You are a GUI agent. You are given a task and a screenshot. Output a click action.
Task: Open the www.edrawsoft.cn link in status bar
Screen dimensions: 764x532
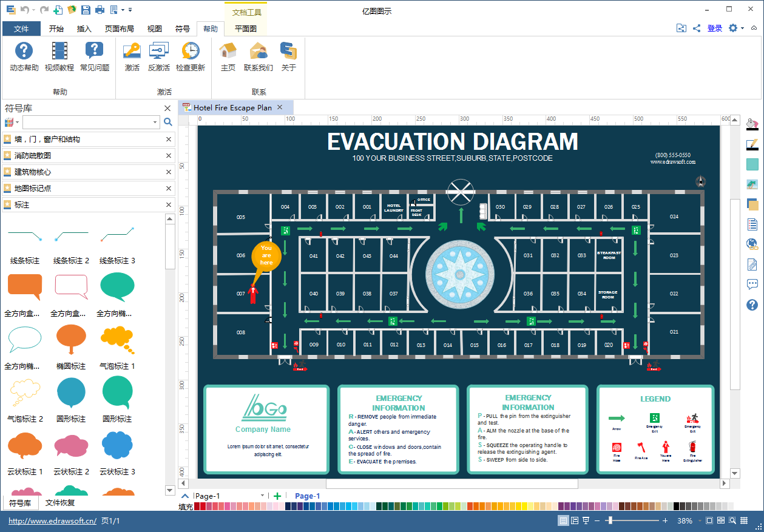[52, 520]
